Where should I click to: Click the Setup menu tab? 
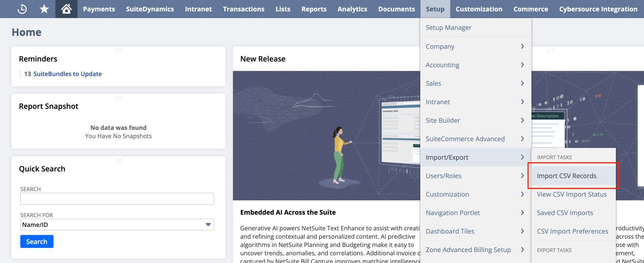pos(435,9)
